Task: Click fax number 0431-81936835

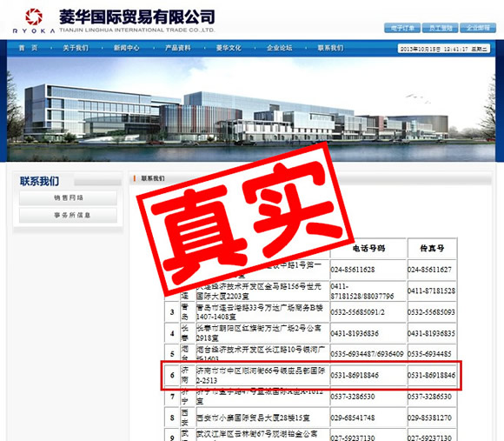Action: tap(431, 333)
